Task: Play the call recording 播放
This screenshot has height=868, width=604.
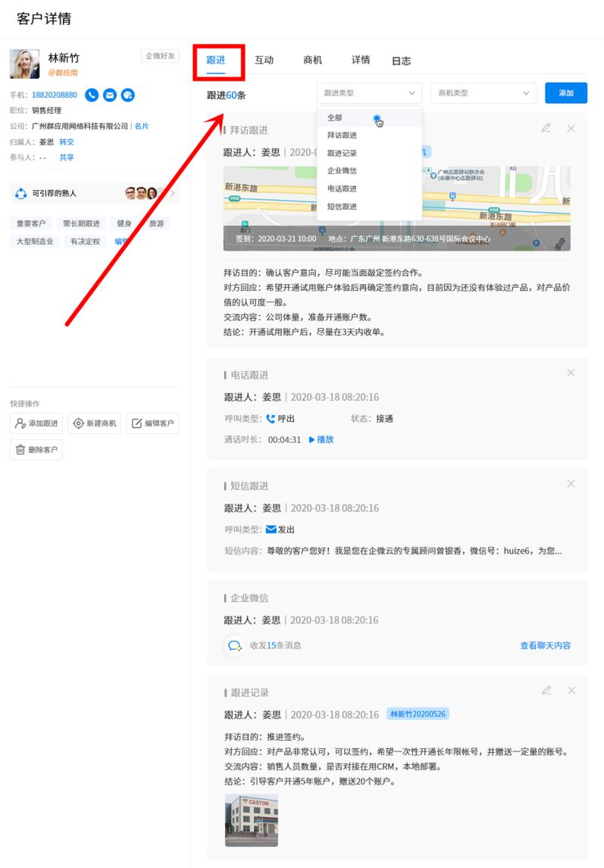Action: pos(321,439)
